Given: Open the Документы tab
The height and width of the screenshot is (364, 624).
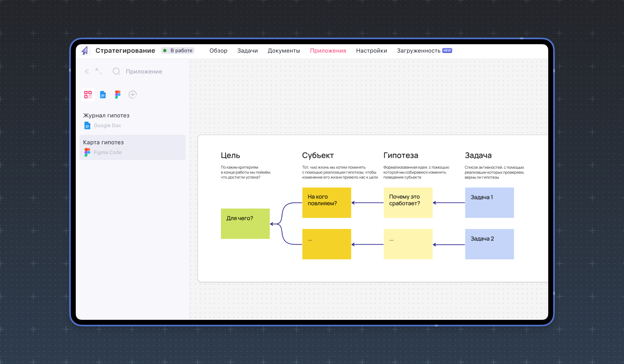Looking at the screenshot, I should pyautogui.click(x=284, y=51).
